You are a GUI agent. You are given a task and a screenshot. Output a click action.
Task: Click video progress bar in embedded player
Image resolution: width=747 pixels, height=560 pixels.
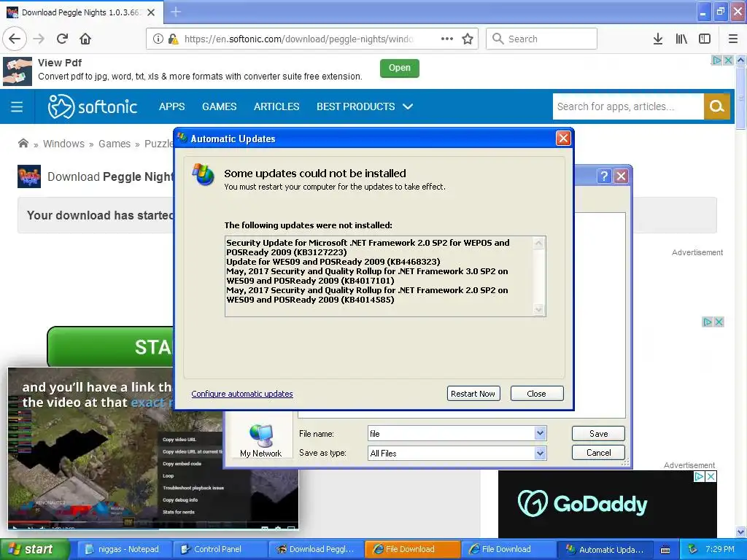coord(152,522)
